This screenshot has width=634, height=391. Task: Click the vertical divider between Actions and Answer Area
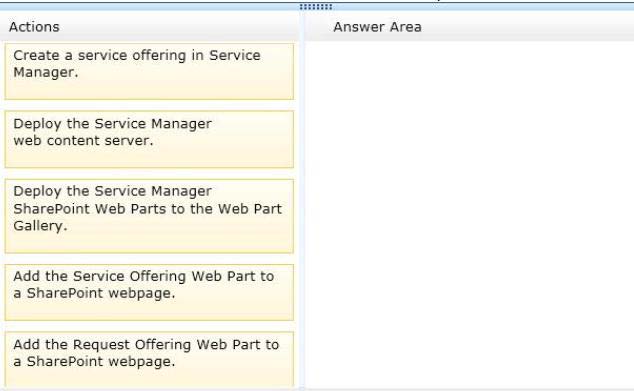(x=302, y=200)
